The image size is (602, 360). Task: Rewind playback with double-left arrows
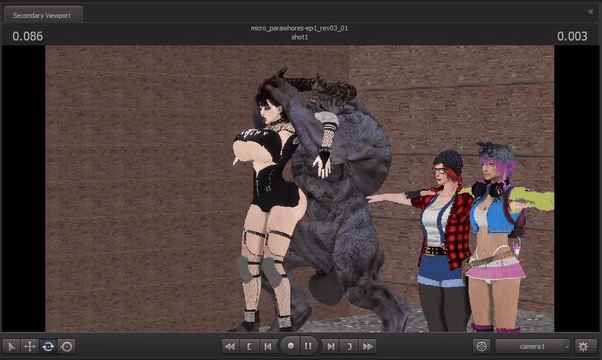(230, 347)
